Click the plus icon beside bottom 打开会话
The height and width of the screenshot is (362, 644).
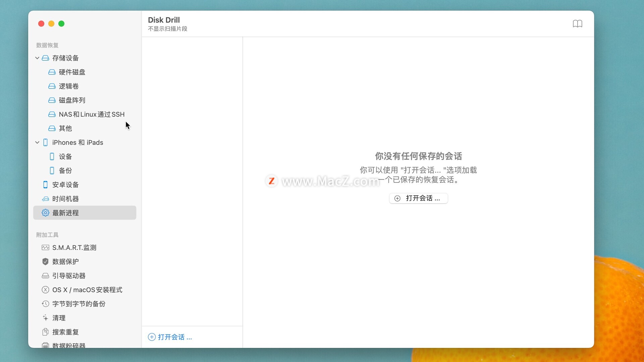pyautogui.click(x=152, y=337)
